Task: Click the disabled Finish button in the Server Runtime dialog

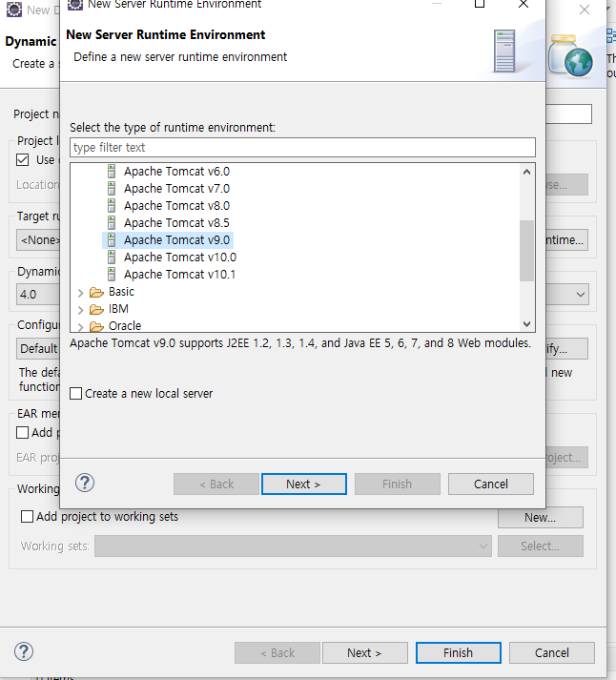Action: [397, 484]
